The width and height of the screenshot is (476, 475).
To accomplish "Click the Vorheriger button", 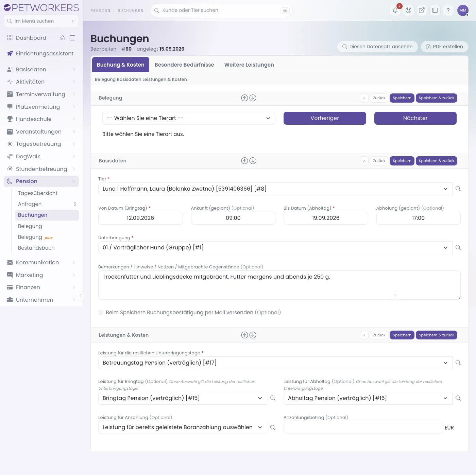I will [325, 118].
